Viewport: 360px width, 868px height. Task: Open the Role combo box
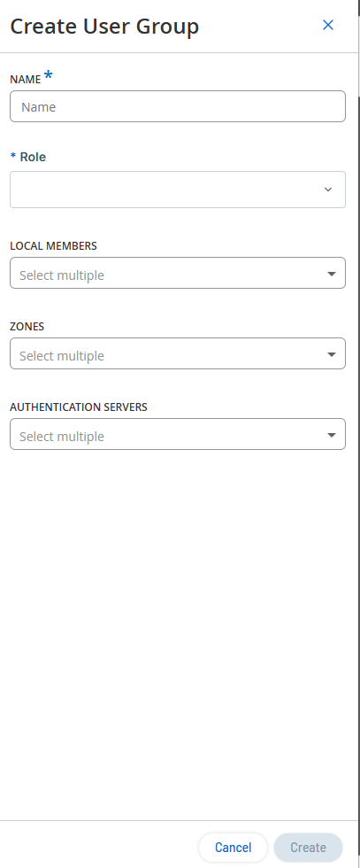coord(178,190)
